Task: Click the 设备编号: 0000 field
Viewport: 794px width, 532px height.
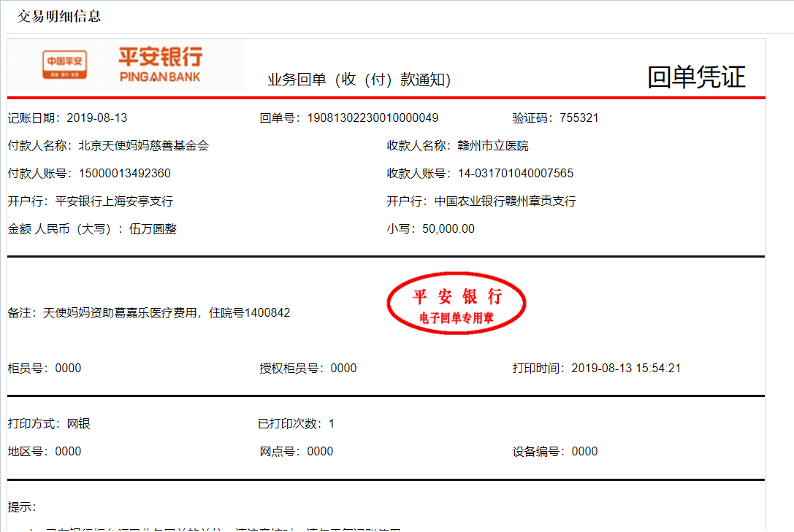Action: (555, 452)
